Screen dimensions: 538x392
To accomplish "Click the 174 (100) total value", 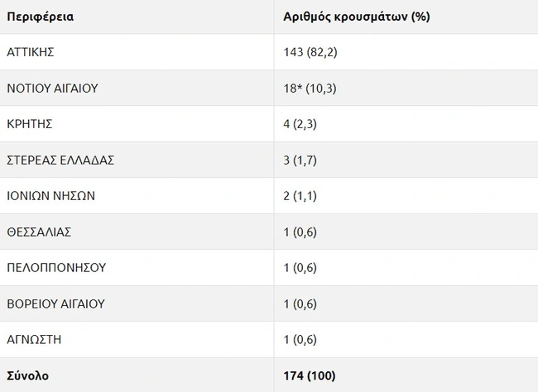I will click(x=310, y=375).
